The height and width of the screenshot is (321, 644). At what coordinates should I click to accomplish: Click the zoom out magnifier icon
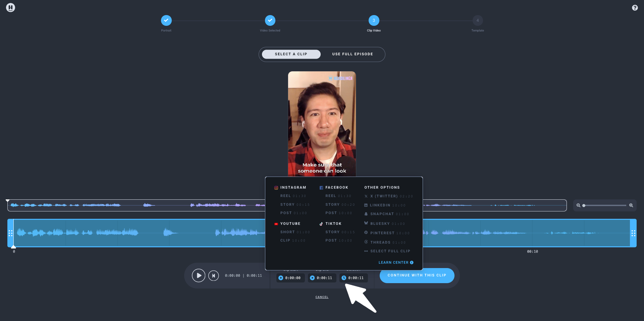[578, 205]
